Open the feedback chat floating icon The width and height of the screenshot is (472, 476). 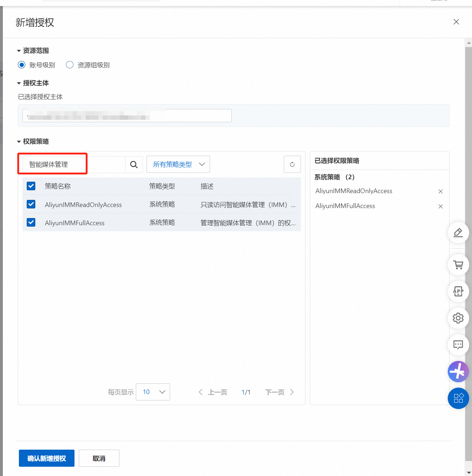(458, 345)
